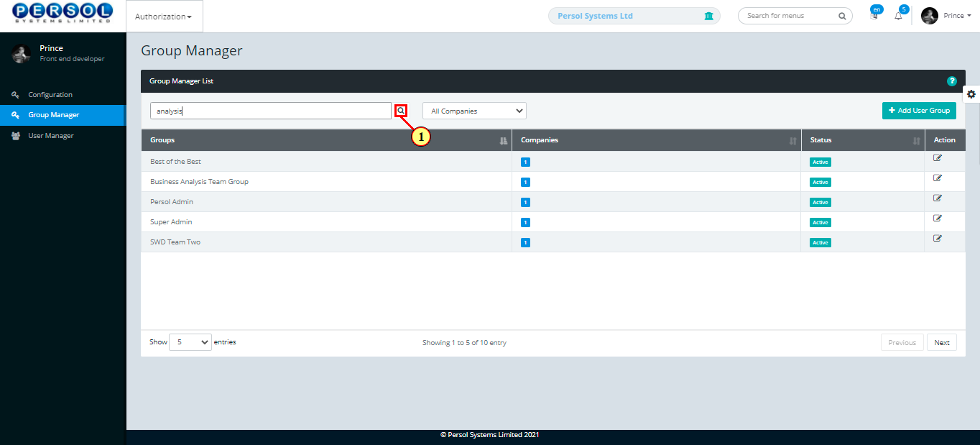The width and height of the screenshot is (980, 445).
Task: Select 'Persol Admin' group name
Action: [x=172, y=202]
